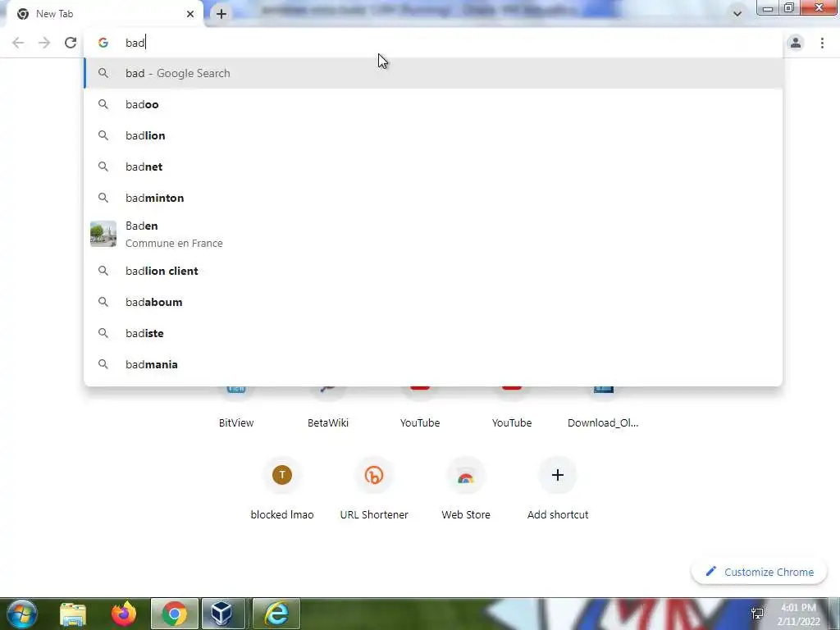Click the search icon beside 'badmania'
The image size is (840, 630).
point(103,364)
